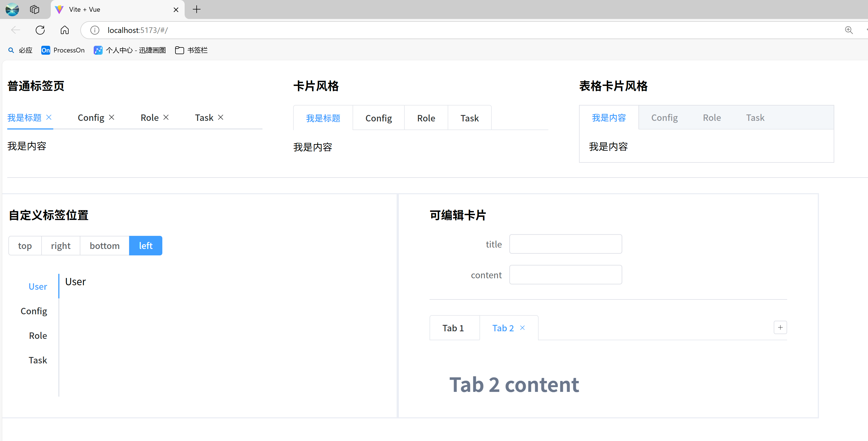868x441 pixels.
Task: Close Tab 2 with its X icon
Action: click(x=522, y=328)
